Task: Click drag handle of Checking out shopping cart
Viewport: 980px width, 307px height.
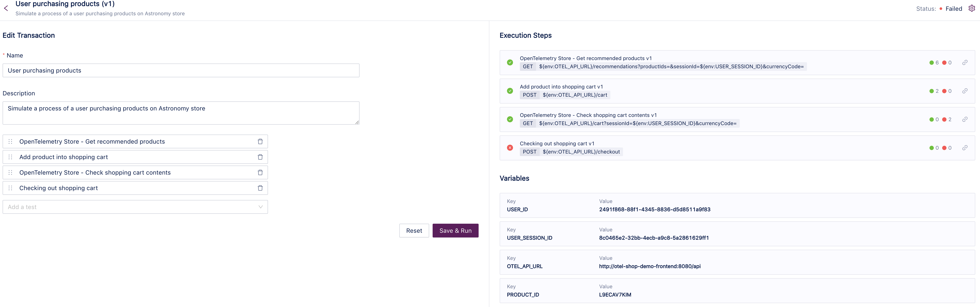Action: [x=11, y=188]
